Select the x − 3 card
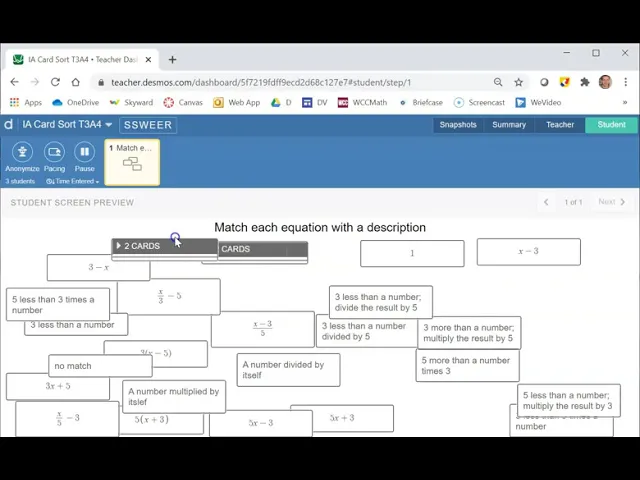This screenshot has height=480, width=640. point(529,252)
